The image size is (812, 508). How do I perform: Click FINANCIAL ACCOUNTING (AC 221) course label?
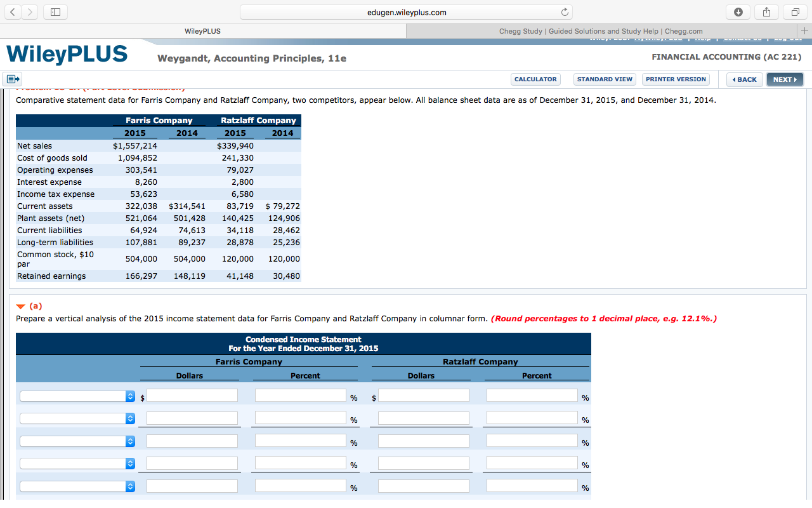[x=726, y=57]
